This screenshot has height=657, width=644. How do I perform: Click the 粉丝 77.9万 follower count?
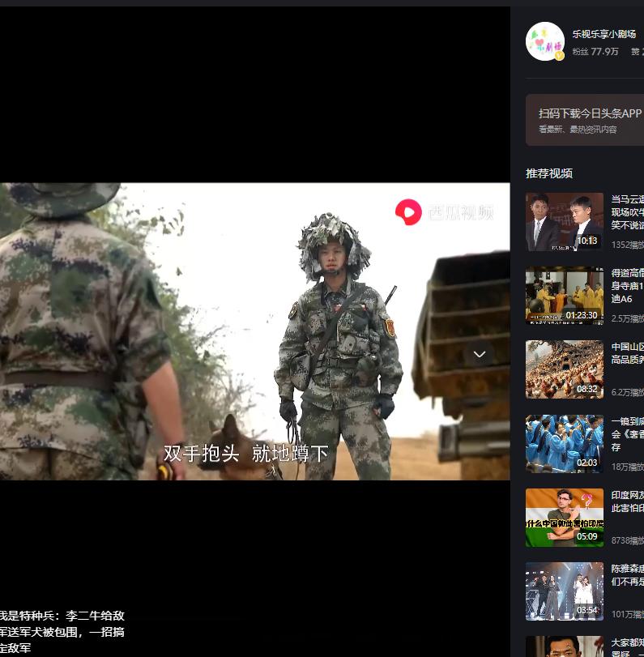595,52
